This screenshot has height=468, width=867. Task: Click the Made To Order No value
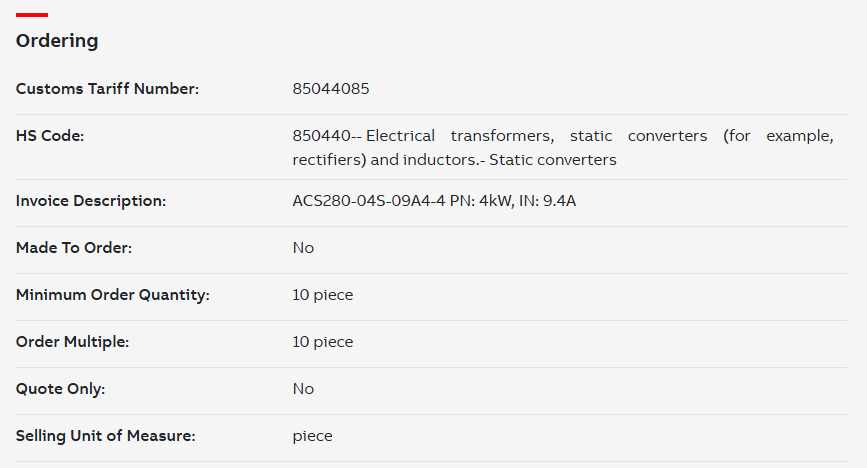point(303,248)
